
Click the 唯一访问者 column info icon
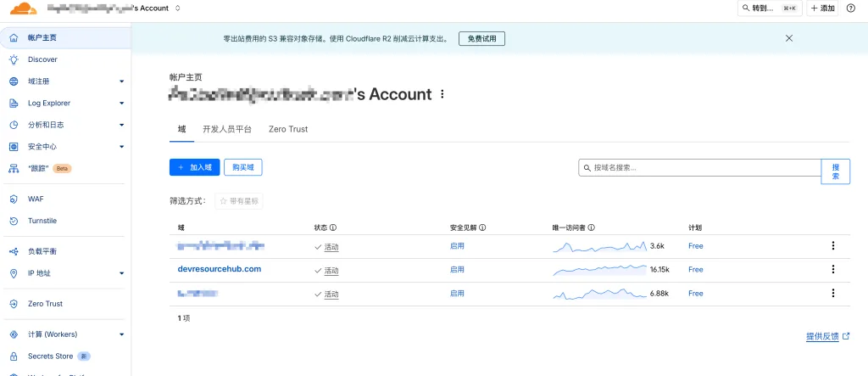click(591, 228)
